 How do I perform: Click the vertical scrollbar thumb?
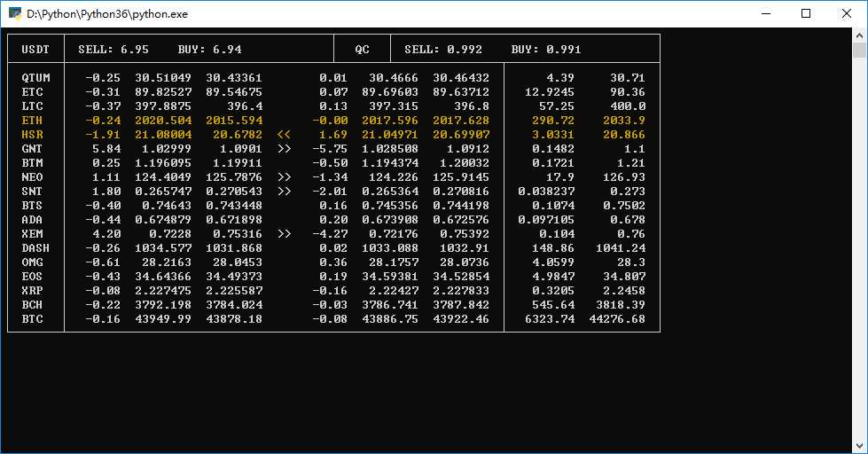click(859, 51)
